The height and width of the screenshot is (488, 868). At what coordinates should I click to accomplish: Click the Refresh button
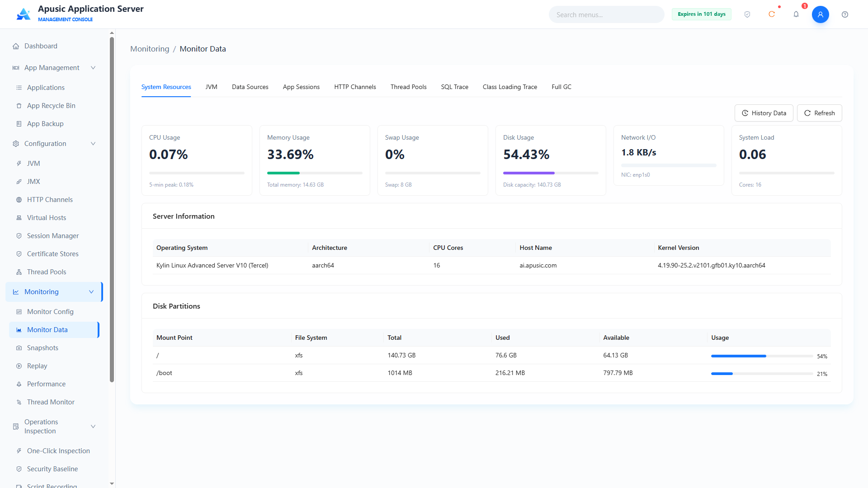pyautogui.click(x=819, y=113)
